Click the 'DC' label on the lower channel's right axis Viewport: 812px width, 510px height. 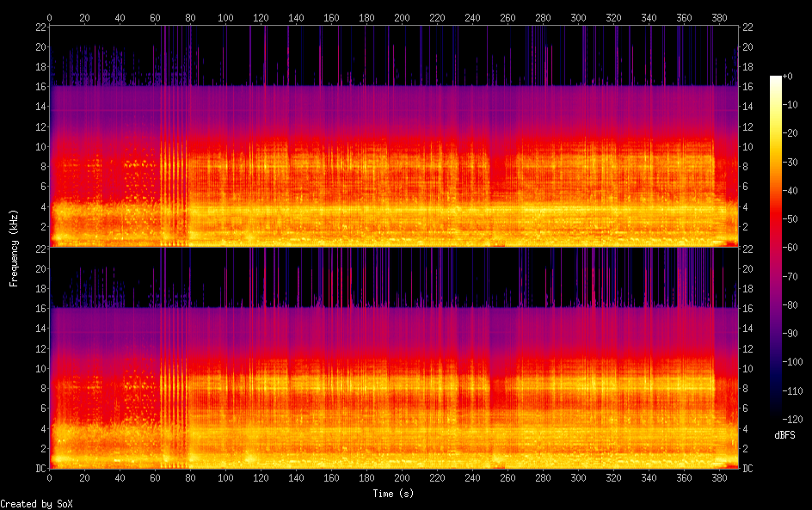click(748, 469)
